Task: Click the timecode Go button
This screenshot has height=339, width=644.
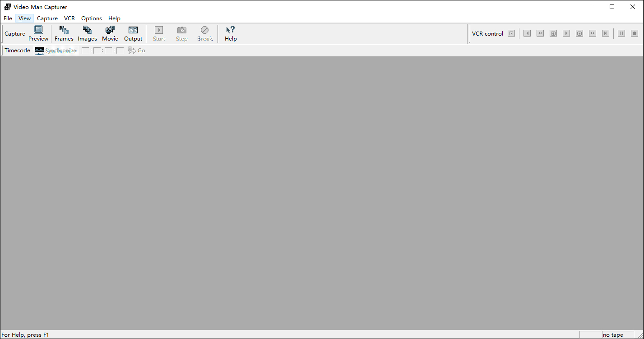Action: 137,50
